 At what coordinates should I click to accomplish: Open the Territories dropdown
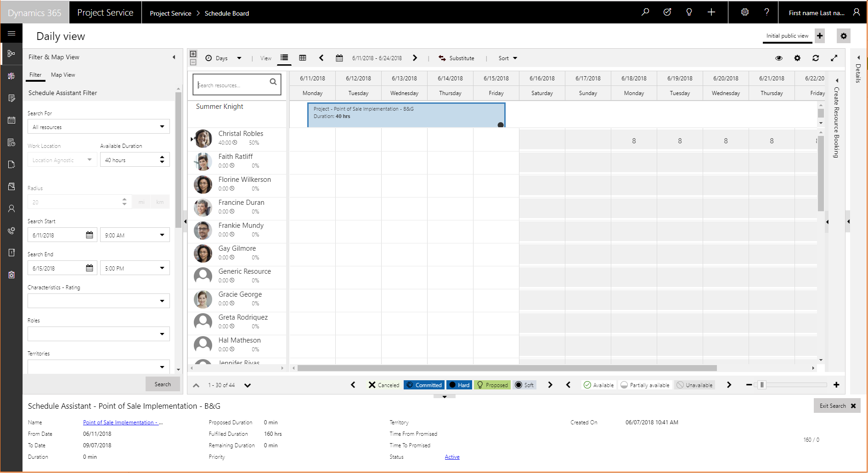(x=98, y=366)
